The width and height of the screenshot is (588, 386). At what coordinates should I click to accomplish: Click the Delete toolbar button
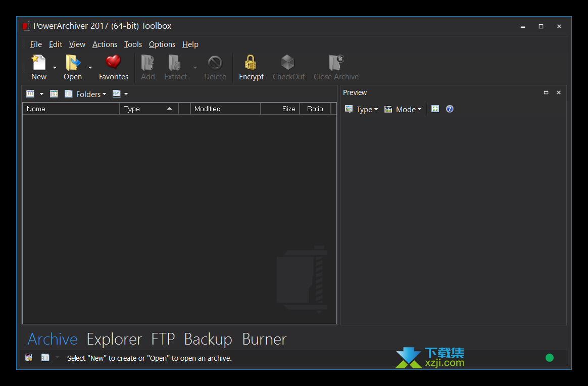pyautogui.click(x=215, y=68)
